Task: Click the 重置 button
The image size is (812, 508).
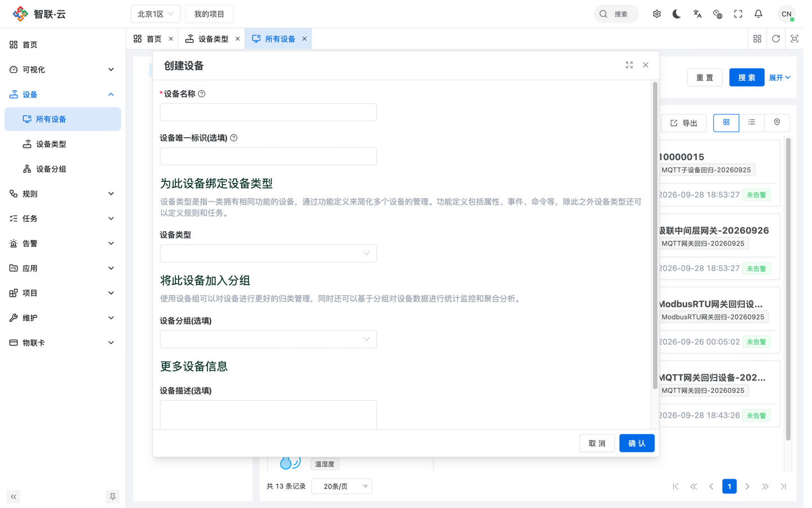Action: pos(705,77)
